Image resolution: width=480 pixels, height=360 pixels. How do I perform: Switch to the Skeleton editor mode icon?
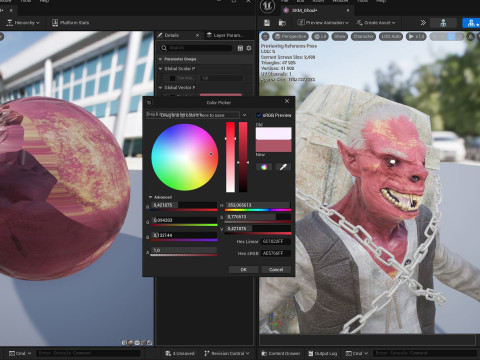(x=443, y=23)
